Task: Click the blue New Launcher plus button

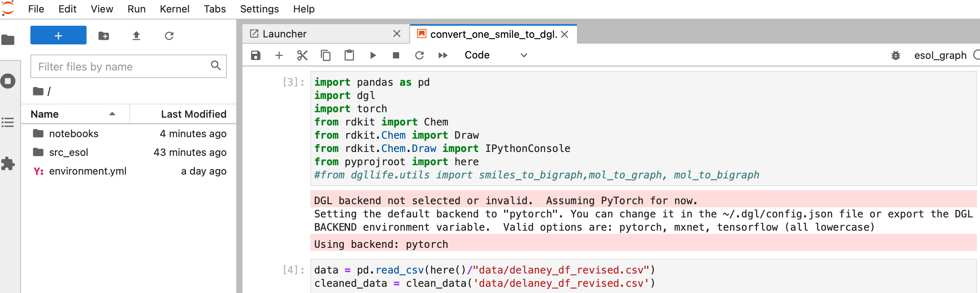Action: (x=58, y=35)
